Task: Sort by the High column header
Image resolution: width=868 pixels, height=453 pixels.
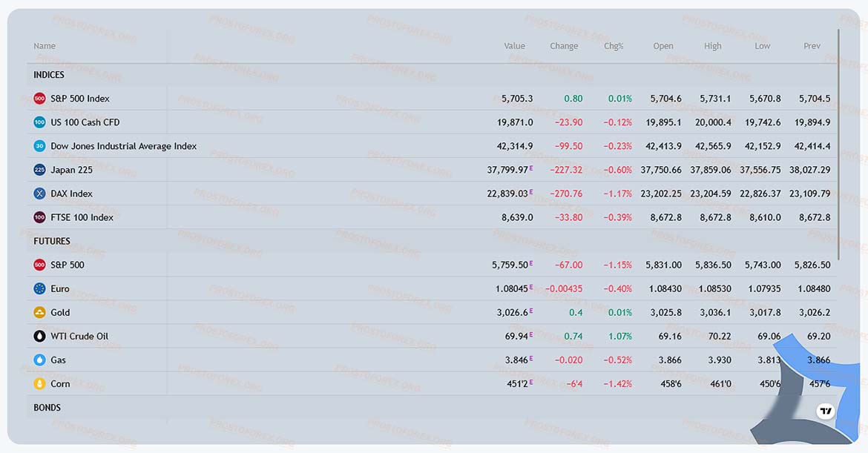Action: click(712, 46)
